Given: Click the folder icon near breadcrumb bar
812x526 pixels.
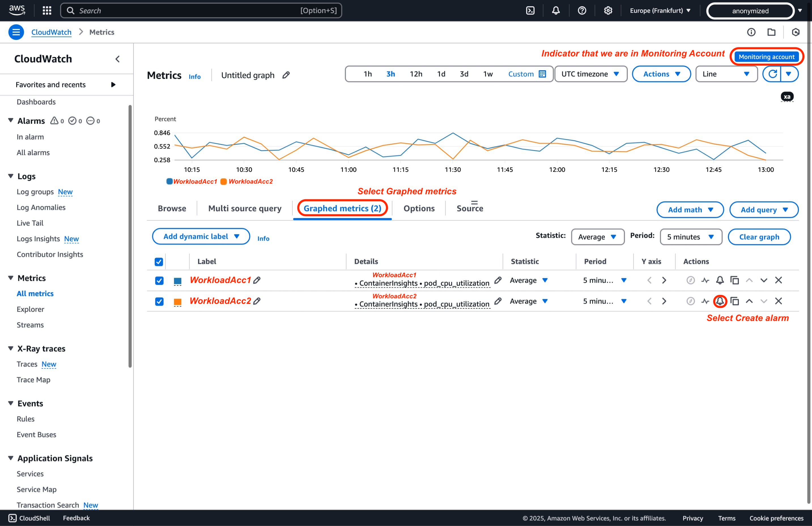Looking at the screenshot, I should pyautogui.click(x=771, y=32).
